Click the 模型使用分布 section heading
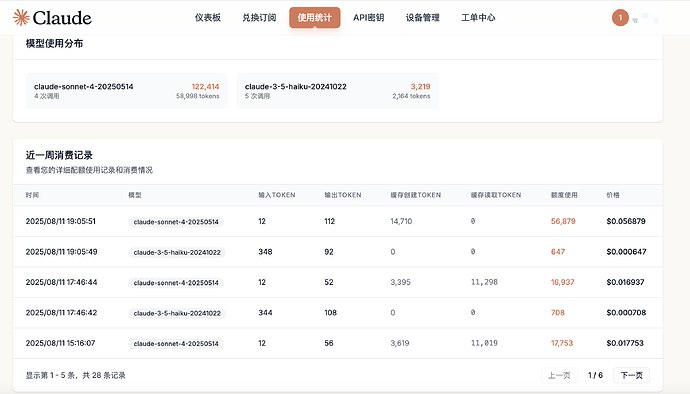690x394 pixels. tap(54, 44)
